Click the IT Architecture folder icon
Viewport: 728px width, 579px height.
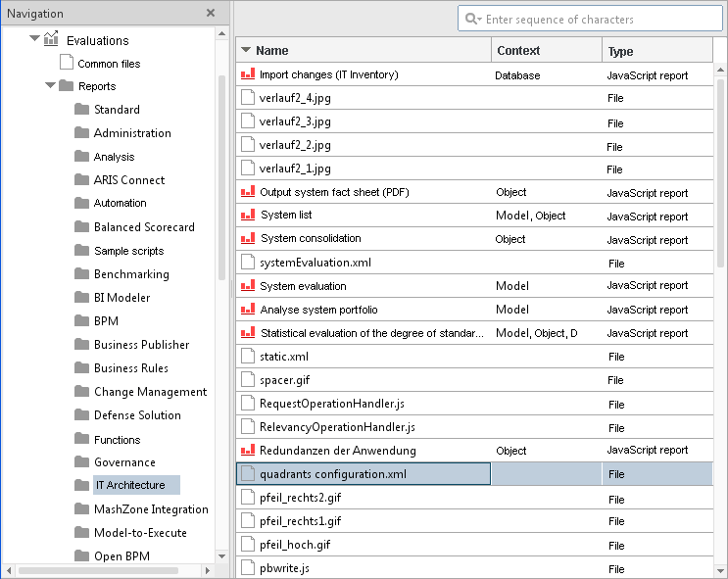point(81,485)
